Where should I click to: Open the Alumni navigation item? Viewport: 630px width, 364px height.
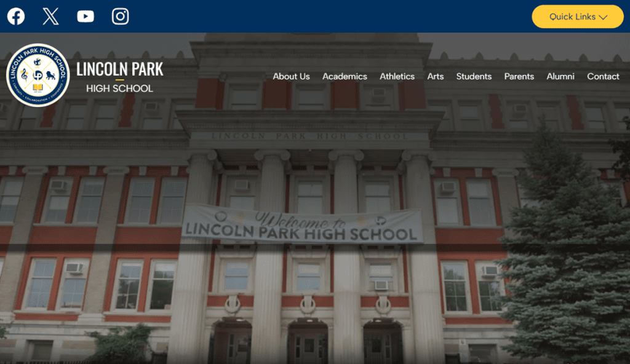click(x=560, y=76)
